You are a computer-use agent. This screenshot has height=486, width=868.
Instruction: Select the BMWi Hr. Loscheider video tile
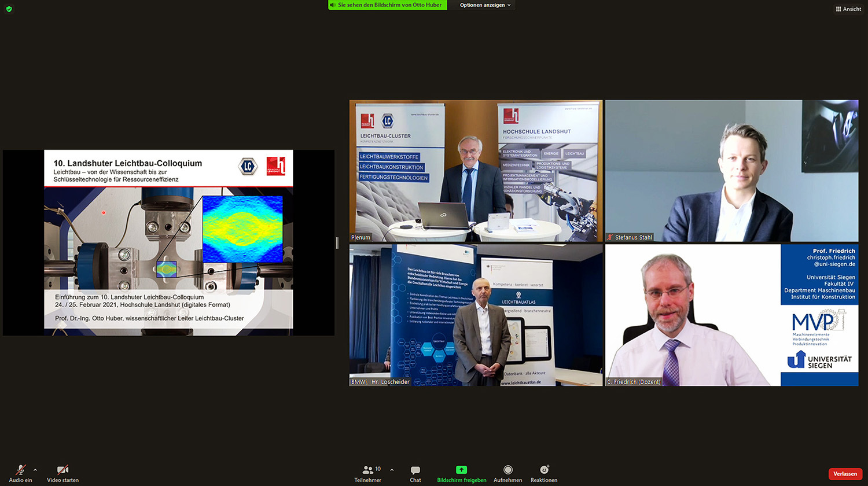tap(476, 315)
